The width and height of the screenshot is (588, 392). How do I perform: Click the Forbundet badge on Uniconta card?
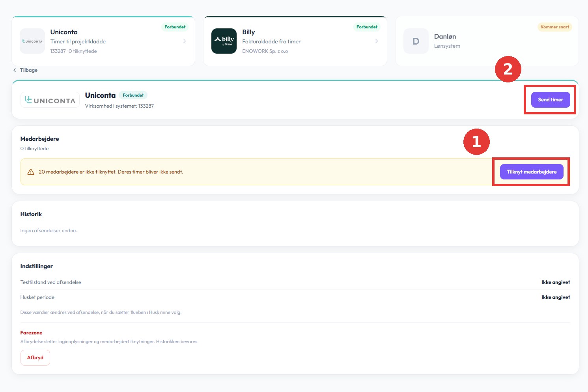pyautogui.click(x=175, y=27)
